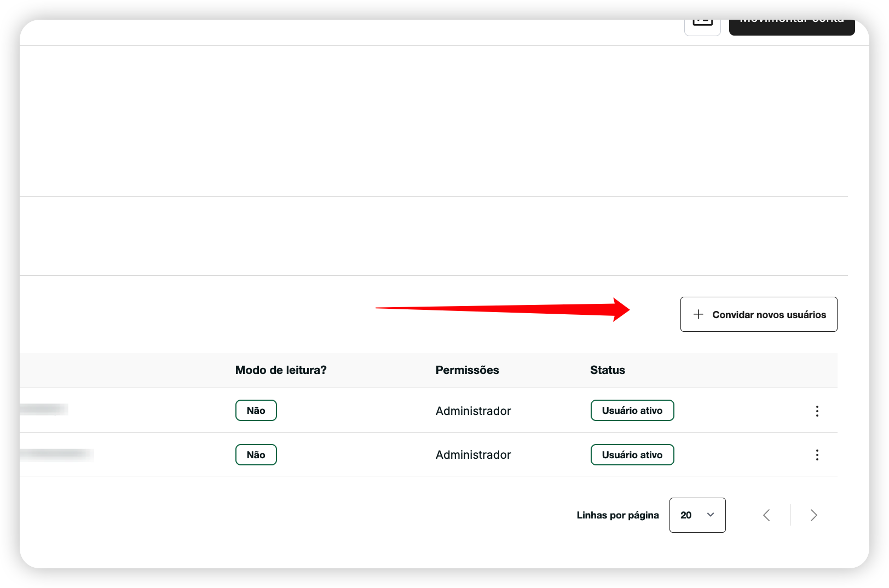Click the Permissões column header

point(467,370)
